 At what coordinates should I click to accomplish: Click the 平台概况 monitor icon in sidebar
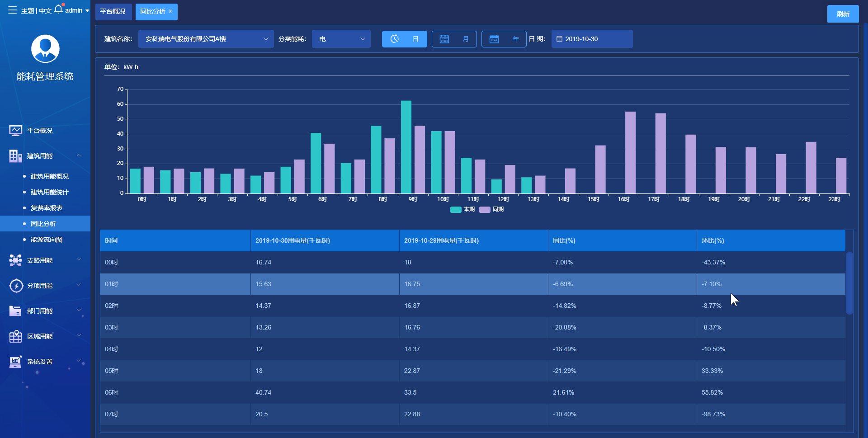click(16, 131)
